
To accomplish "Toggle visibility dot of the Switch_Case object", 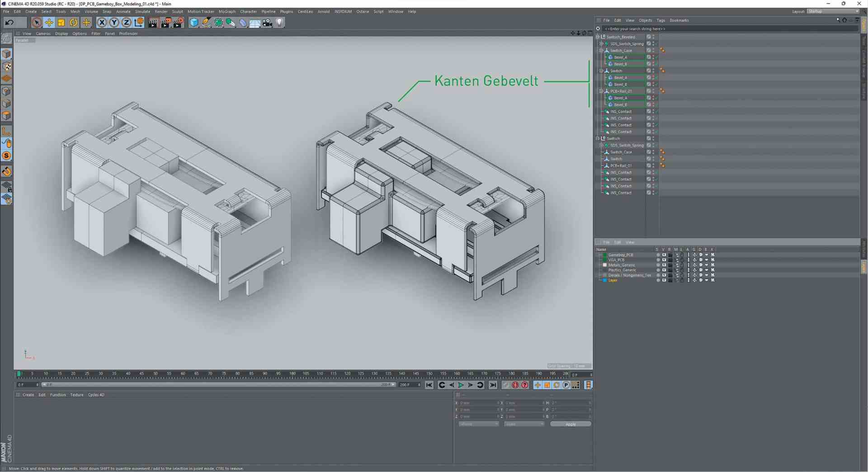I will [653, 49].
